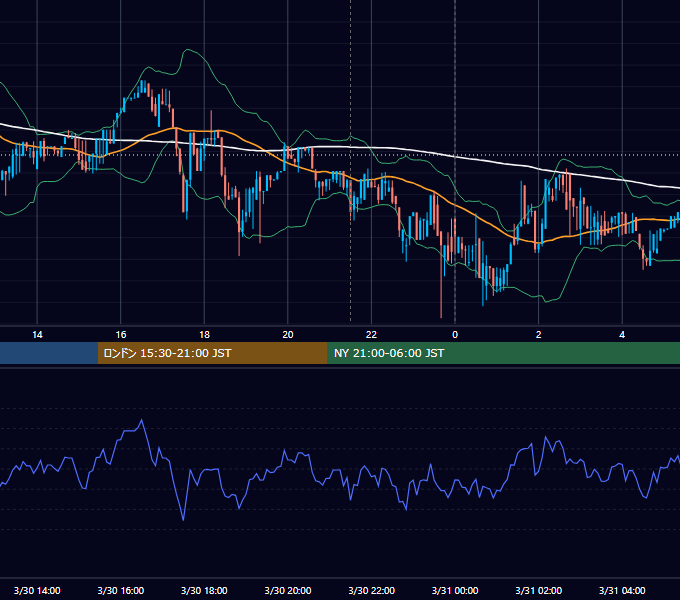Click the 14 hour label on price chart axis
Screen dimensions: 680x600
(x=37, y=335)
